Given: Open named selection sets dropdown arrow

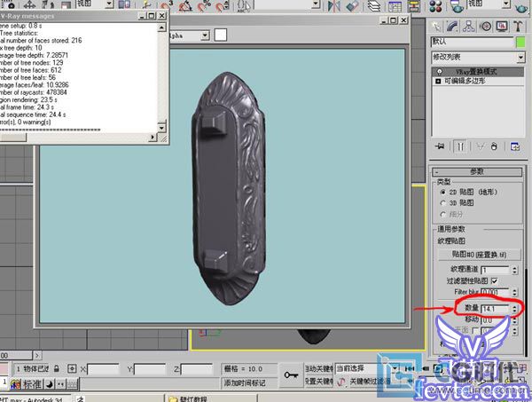Looking at the screenshot, I should coord(316,4).
